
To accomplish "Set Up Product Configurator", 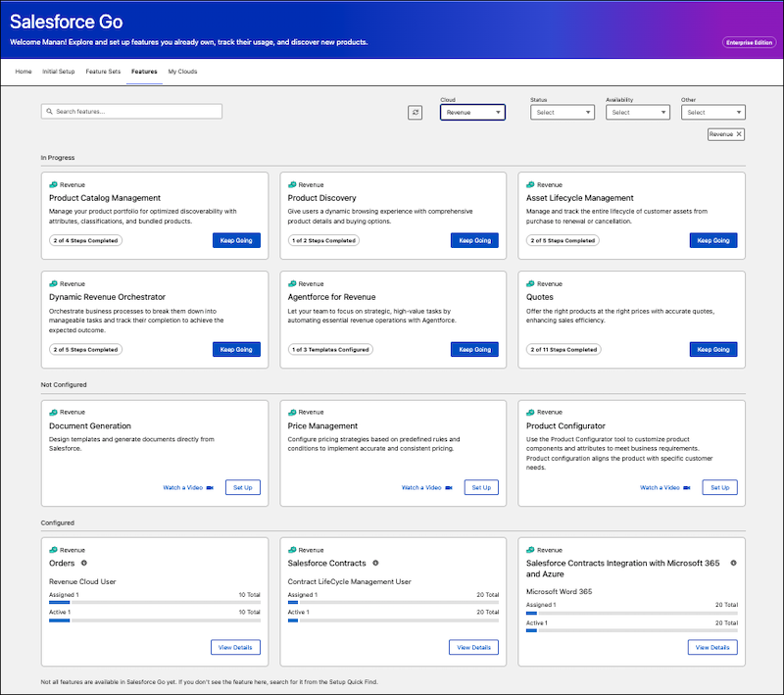I will (720, 487).
